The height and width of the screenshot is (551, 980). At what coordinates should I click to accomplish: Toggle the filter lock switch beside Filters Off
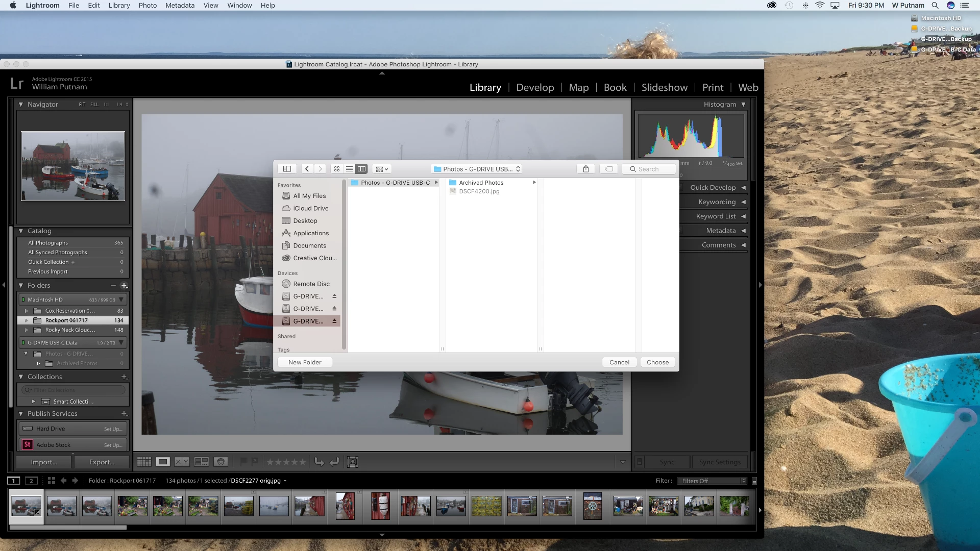(754, 481)
